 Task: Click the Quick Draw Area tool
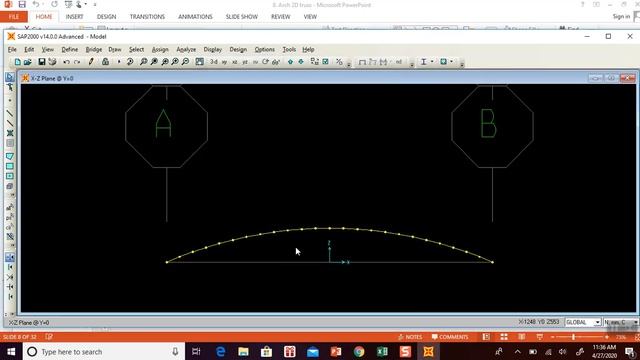10,176
